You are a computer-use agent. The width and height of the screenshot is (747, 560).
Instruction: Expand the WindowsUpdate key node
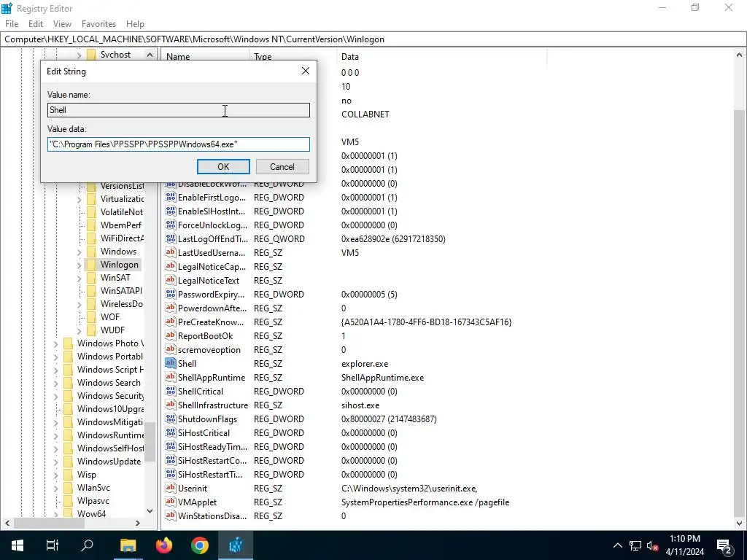pyautogui.click(x=55, y=462)
